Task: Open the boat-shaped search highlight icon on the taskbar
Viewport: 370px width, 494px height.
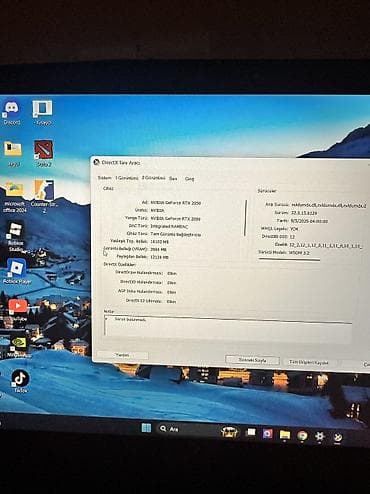Action: click(230, 432)
